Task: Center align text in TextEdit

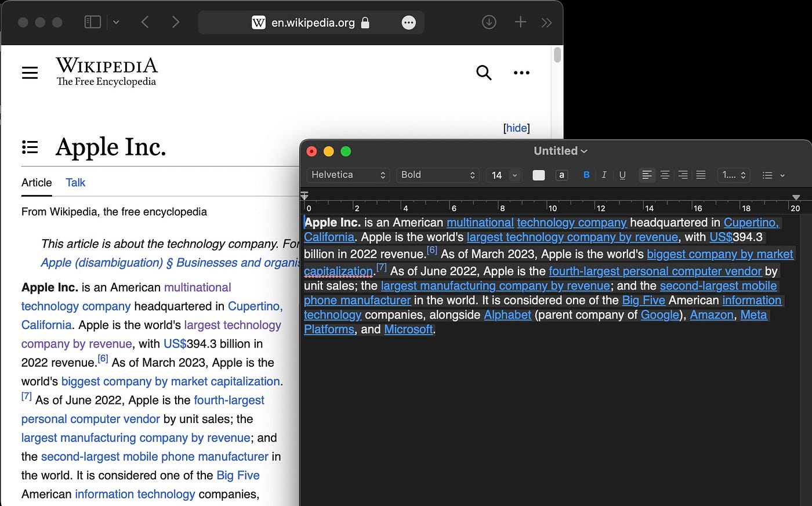Action: tap(665, 175)
